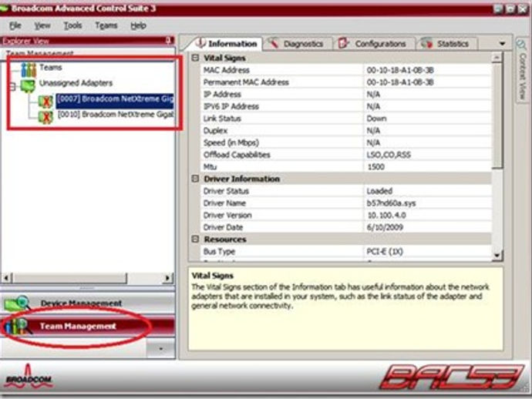Click the Teams group icon in tree
Screen dimensions: 532x399
[x=29, y=69]
